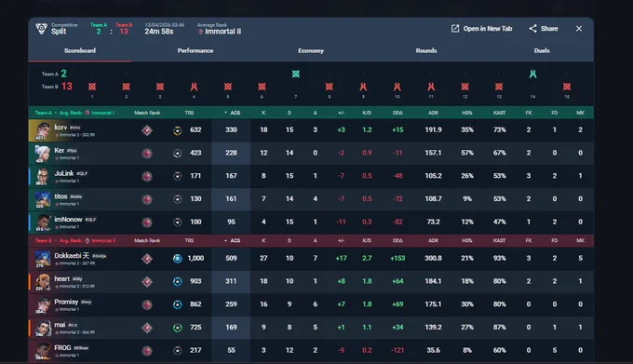Select match duration 24m 58s
This screenshot has height=364, width=633.
pos(159,32)
